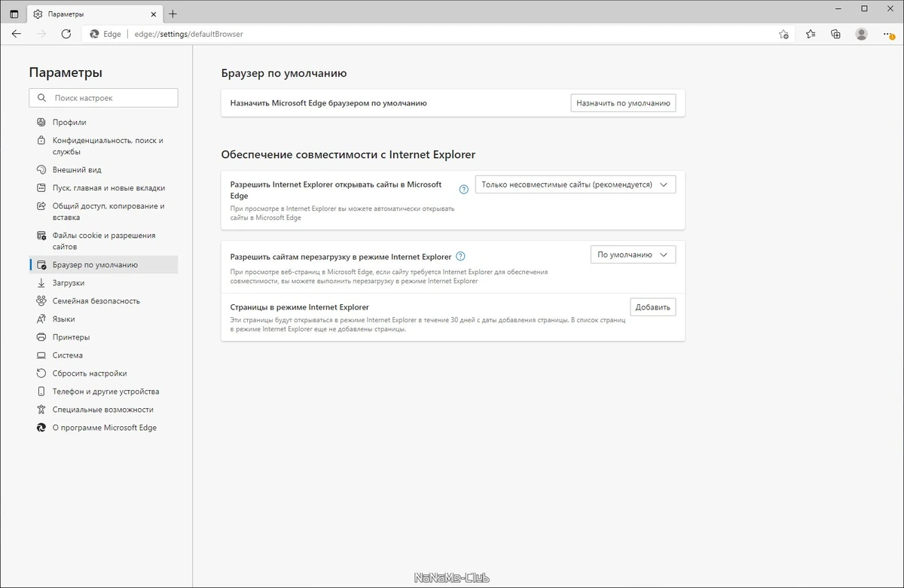Image resolution: width=904 pixels, height=588 pixels.
Task: Open the vertical tabs icon
Action: point(14,14)
